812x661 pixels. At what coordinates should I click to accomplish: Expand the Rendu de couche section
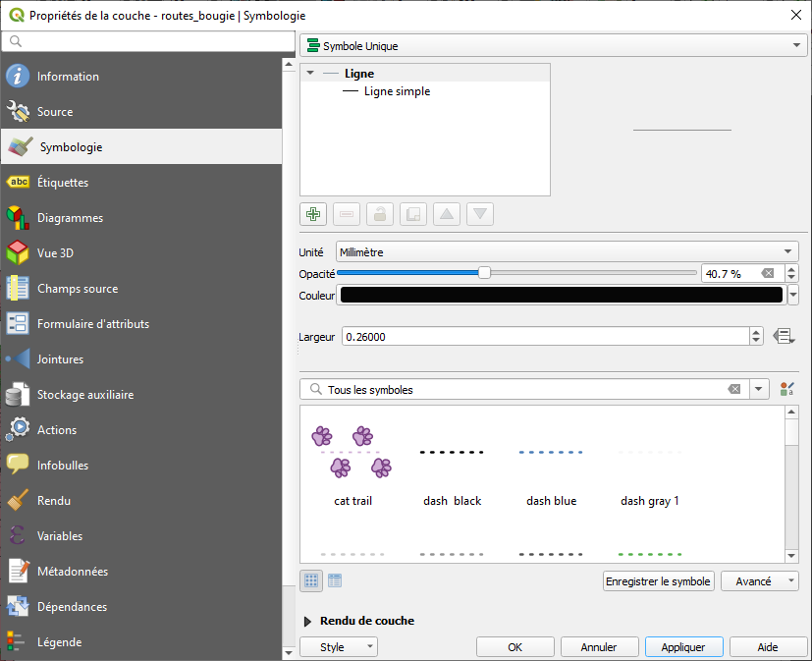(308, 621)
